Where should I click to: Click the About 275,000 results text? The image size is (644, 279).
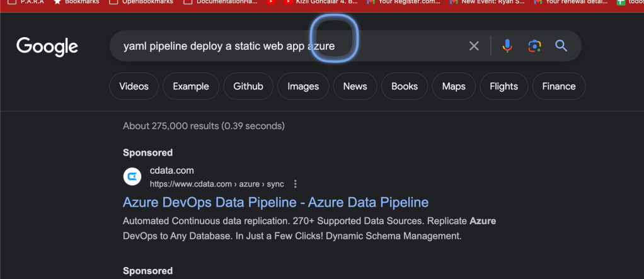[204, 126]
